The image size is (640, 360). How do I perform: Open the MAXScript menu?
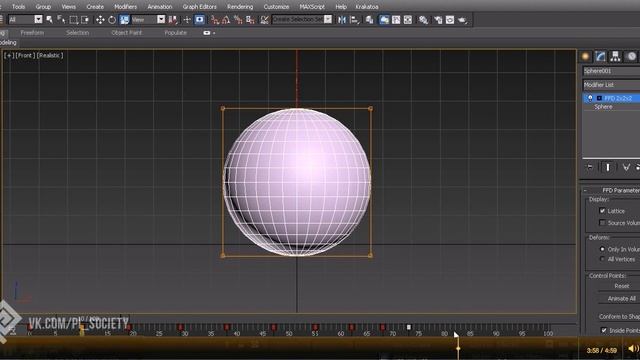point(312,7)
